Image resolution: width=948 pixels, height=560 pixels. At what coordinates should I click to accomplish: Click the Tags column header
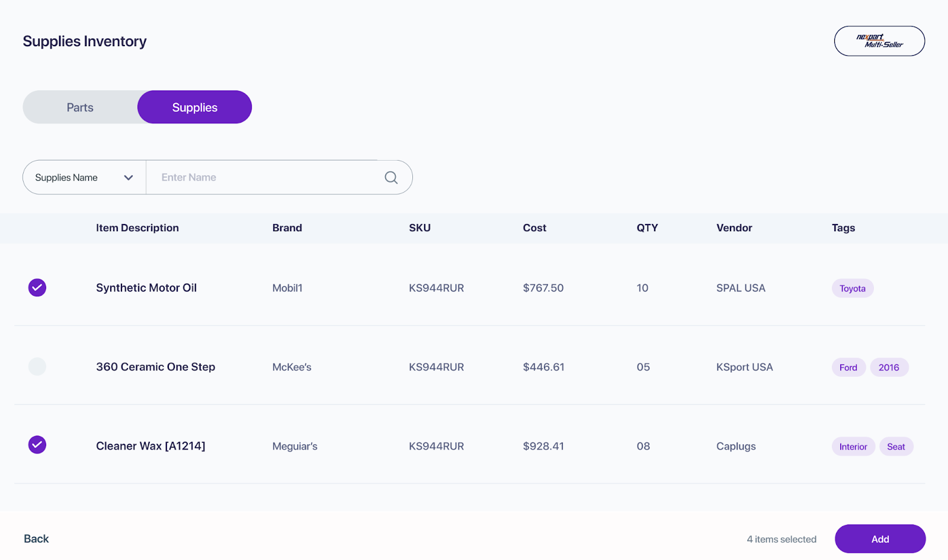click(x=843, y=228)
